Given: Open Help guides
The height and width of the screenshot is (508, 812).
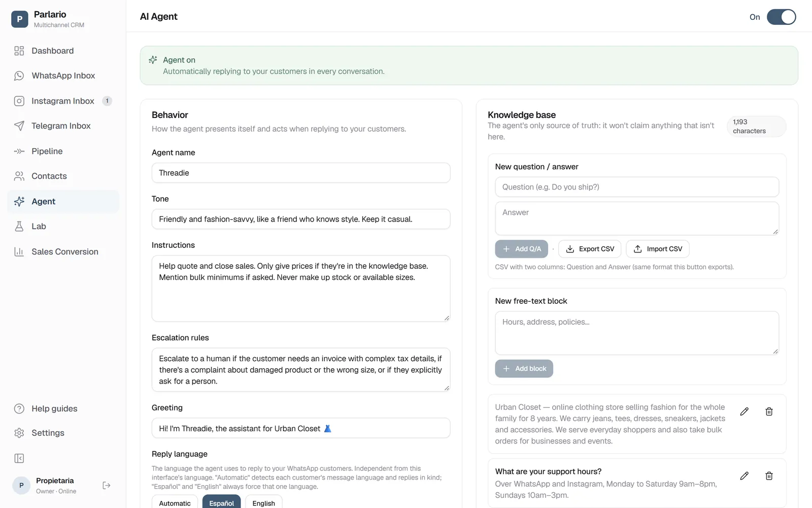Looking at the screenshot, I should click(x=63, y=409).
